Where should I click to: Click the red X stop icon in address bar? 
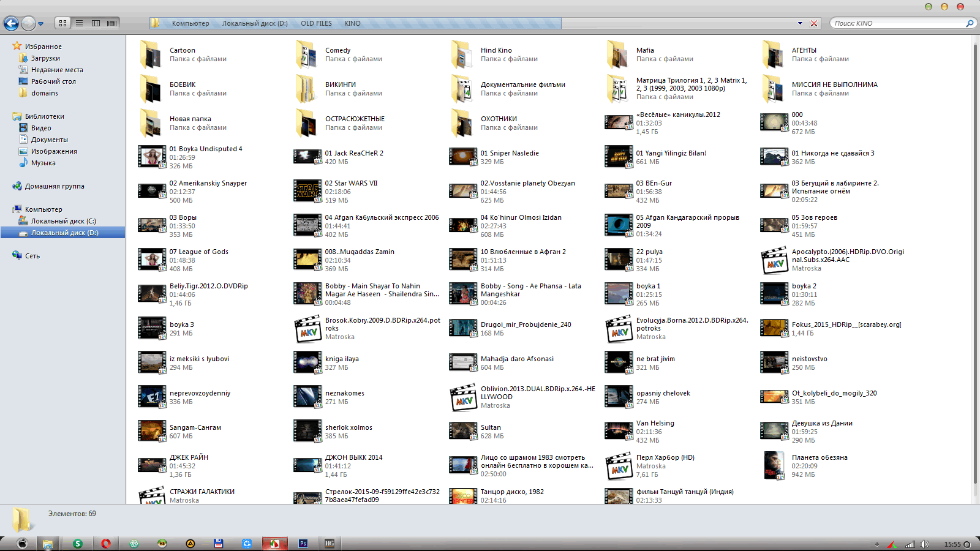[x=814, y=23]
